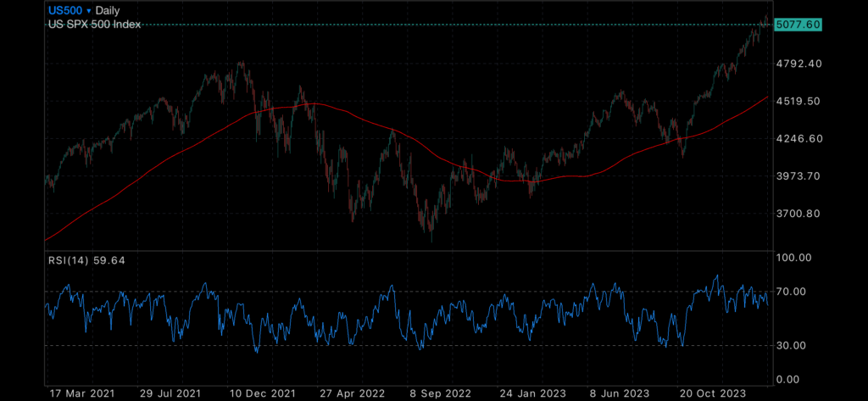
Task: Click the RSI 0.00 scale label
Action: coord(789,380)
